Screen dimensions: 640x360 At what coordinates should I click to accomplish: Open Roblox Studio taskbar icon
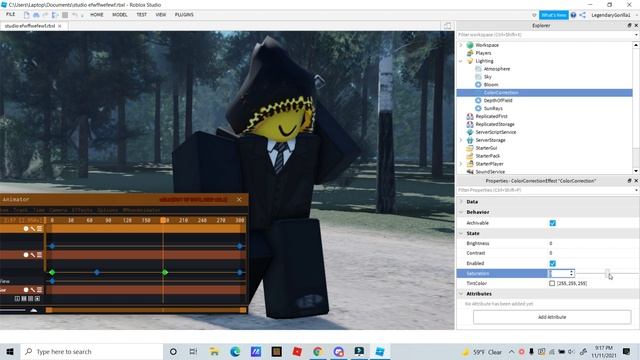(x=380, y=351)
